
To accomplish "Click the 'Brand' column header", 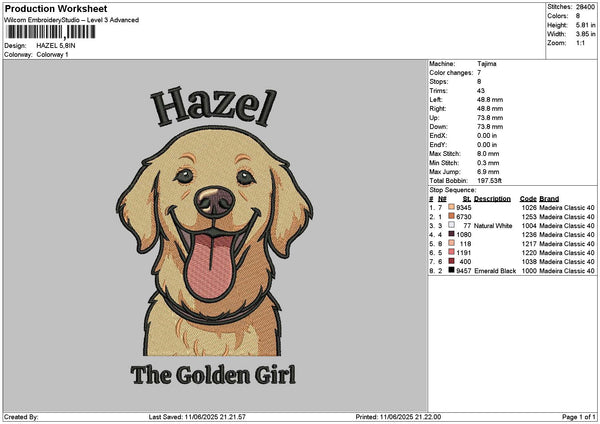I will [550, 198].
